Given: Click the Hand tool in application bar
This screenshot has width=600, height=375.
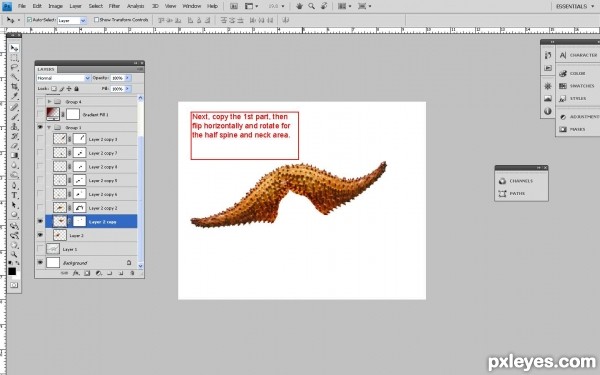Looking at the screenshot, I should pyautogui.click(x=300, y=6).
